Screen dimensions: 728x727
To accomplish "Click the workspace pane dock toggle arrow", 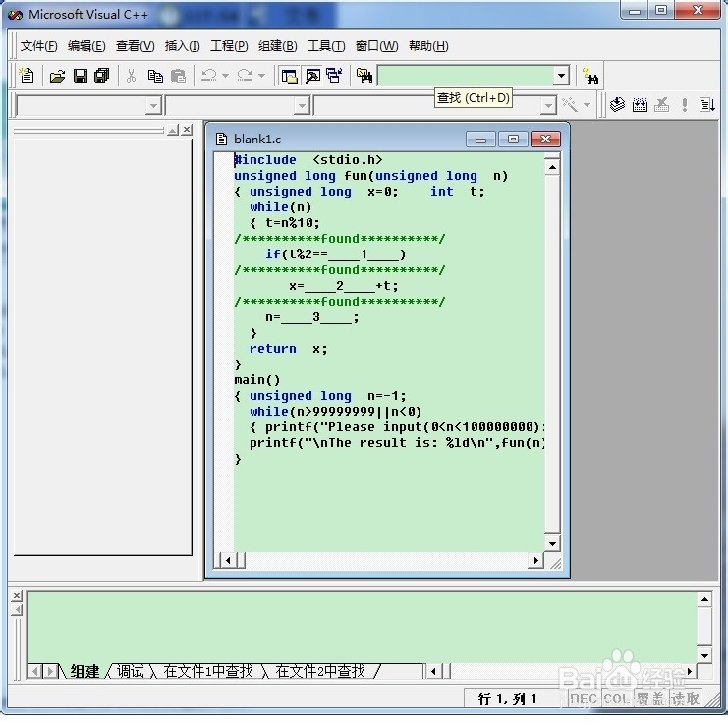I will (173, 130).
